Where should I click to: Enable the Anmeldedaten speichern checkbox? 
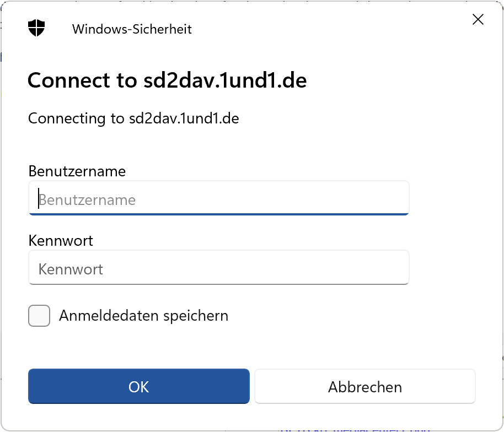pos(39,315)
